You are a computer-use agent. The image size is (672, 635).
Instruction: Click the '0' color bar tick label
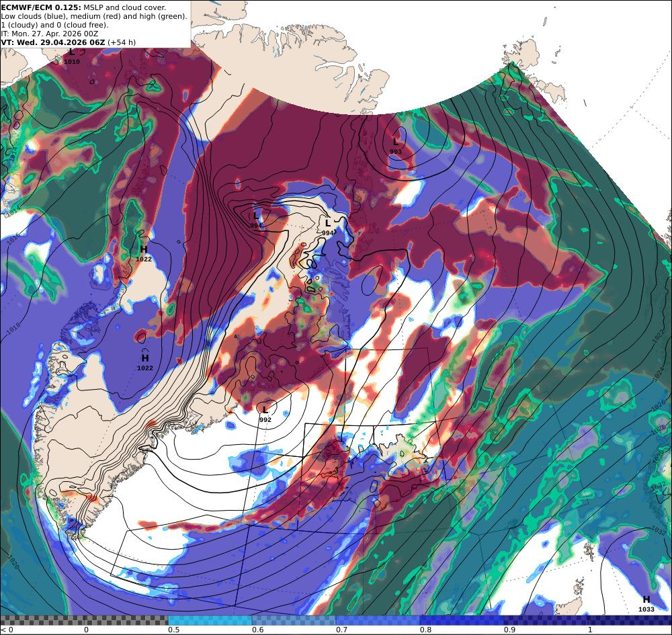(x=86, y=630)
